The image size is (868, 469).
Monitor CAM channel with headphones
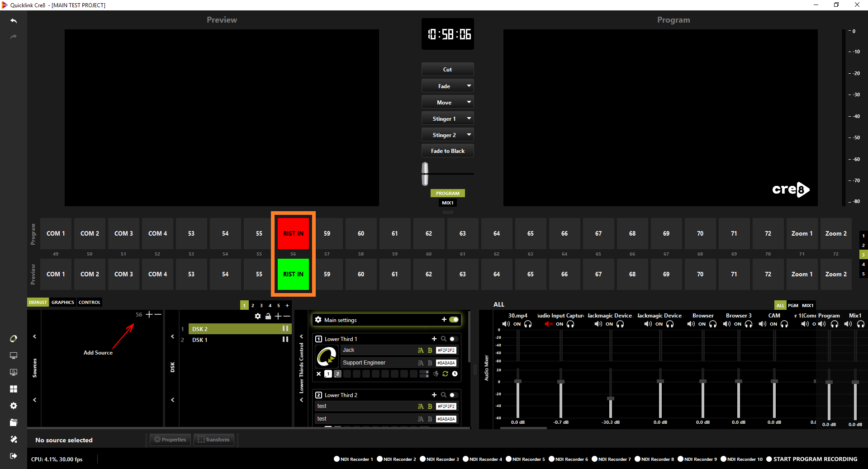coord(784,324)
